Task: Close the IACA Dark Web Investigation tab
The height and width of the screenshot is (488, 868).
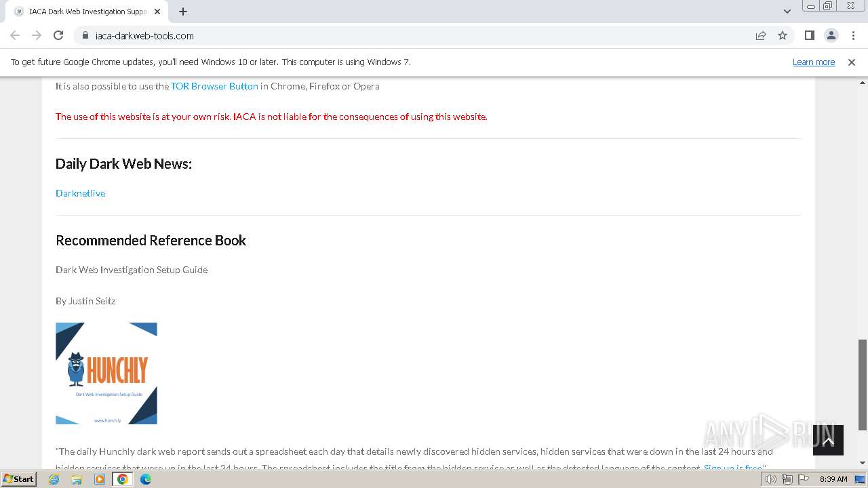Action: (157, 12)
